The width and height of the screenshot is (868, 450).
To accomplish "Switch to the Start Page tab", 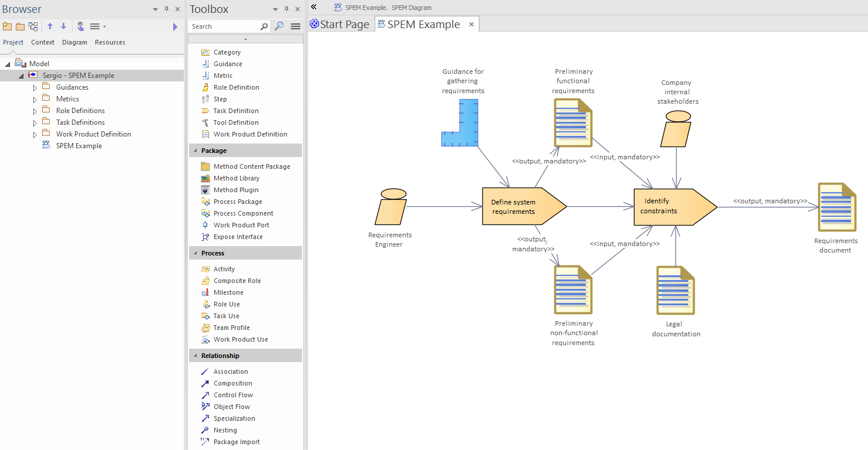I will pos(340,24).
